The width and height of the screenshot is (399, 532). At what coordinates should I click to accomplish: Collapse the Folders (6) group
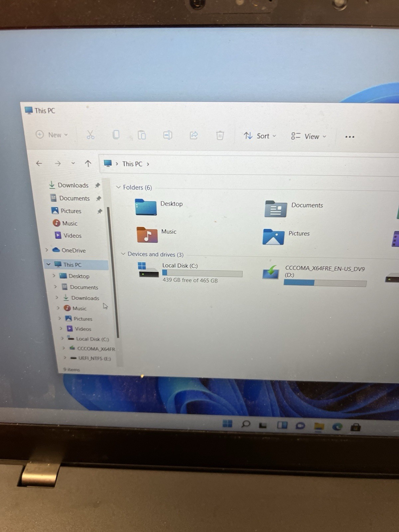[x=118, y=187]
